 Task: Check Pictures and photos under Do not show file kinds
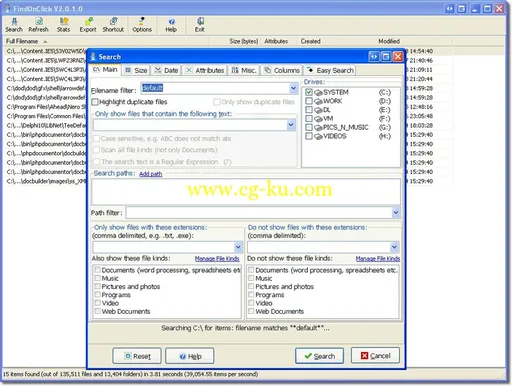[251, 286]
